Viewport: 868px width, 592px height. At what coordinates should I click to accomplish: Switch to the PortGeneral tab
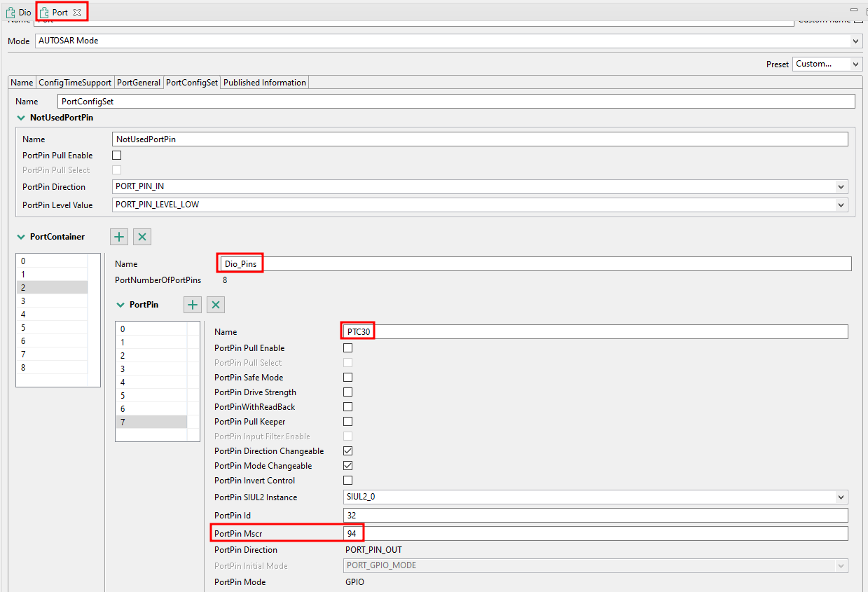(138, 82)
